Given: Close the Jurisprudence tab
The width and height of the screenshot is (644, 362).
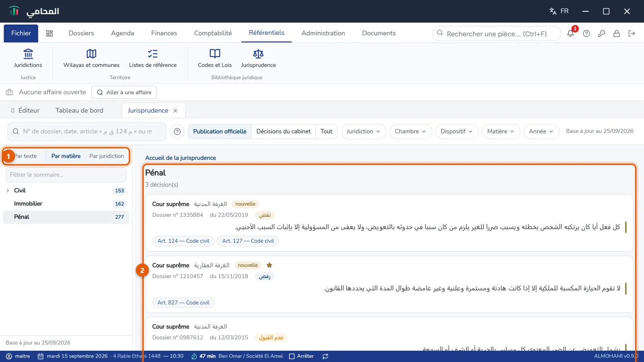Looking at the screenshot, I should pyautogui.click(x=175, y=111).
